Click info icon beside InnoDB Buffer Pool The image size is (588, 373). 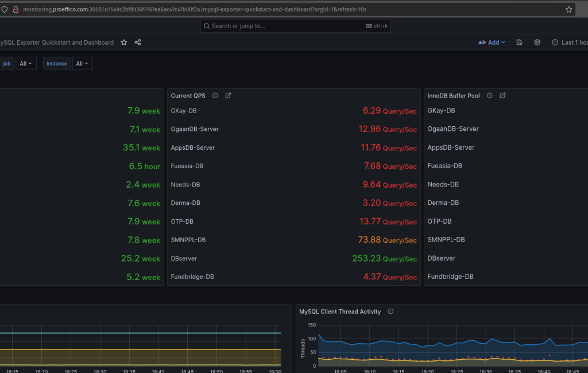tap(490, 96)
